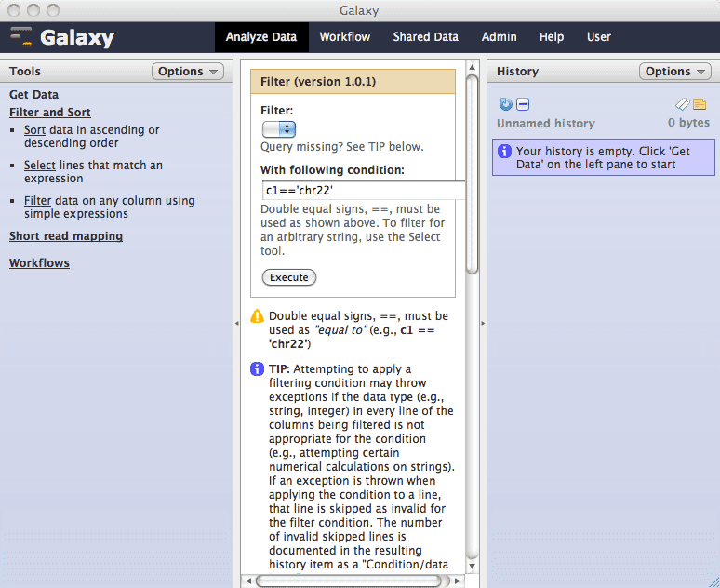Image resolution: width=720 pixels, height=588 pixels.
Task: Expand the Short read mapping section
Action: point(66,236)
